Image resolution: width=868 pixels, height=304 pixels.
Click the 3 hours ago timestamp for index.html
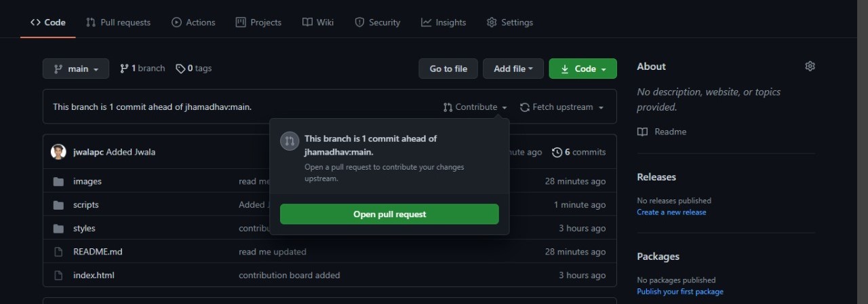click(x=583, y=275)
